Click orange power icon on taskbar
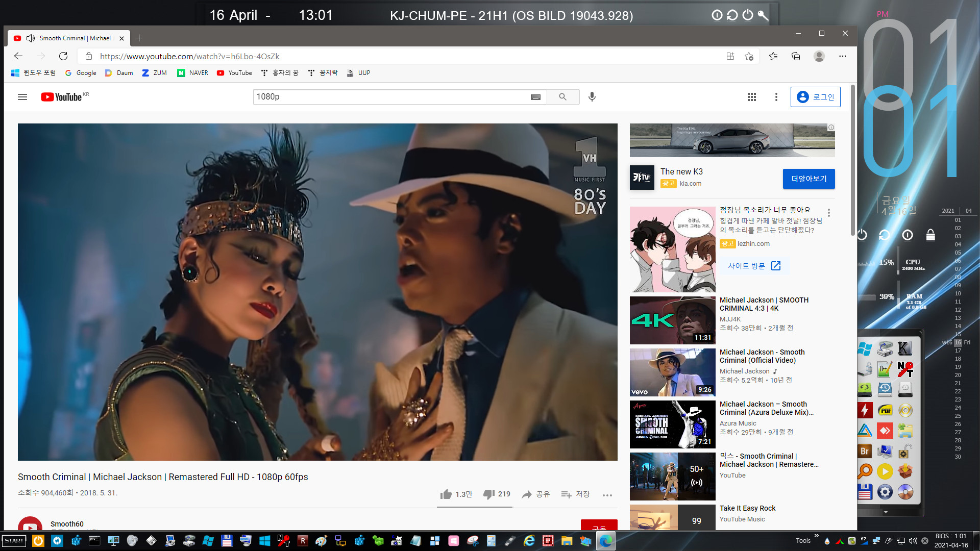 point(38,541)
